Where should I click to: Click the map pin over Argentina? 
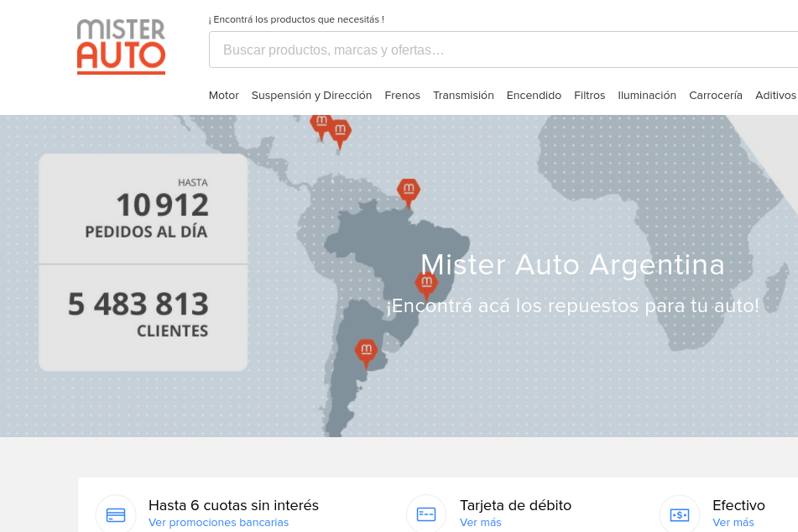pyautogui.click(x=366, y=351)
